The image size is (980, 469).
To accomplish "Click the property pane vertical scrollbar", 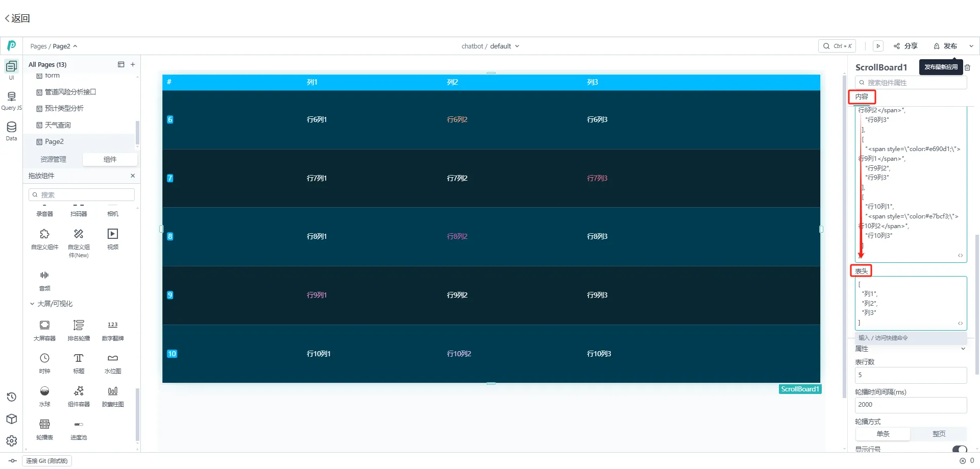I will pos(977,304).
